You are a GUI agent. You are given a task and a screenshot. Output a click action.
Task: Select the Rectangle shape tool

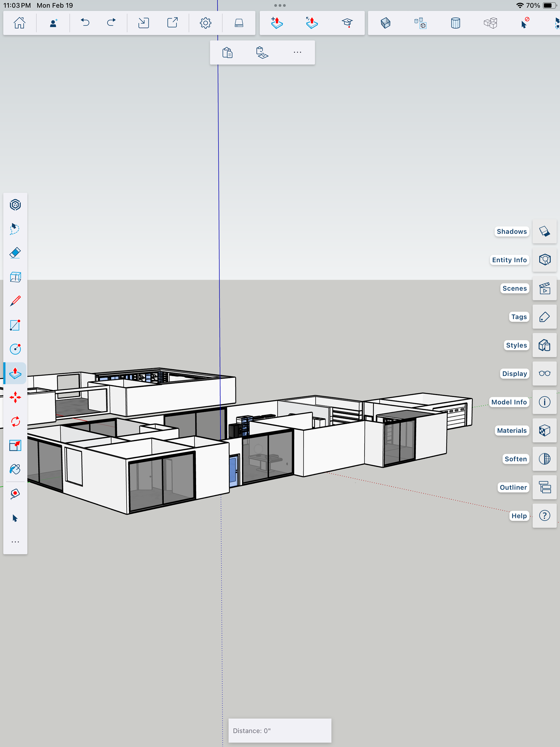point(15,325)
